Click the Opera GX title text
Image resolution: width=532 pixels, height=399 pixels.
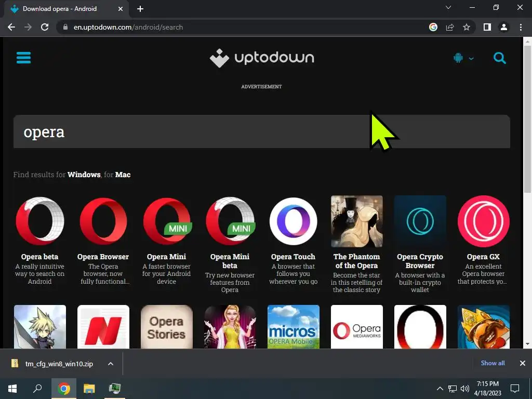pos(483,257)
